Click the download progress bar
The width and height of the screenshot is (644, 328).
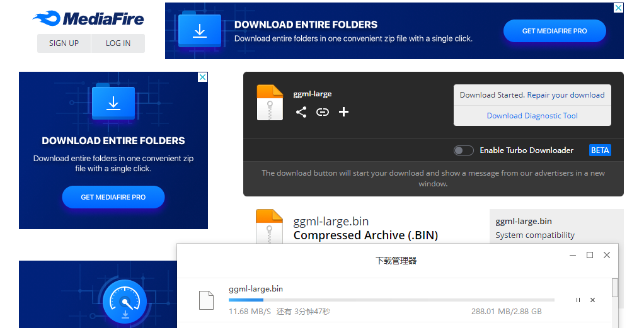tap(391, 300)
